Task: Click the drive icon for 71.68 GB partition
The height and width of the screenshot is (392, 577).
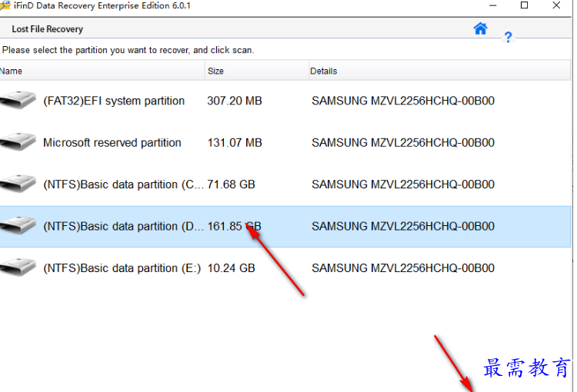Action: pyautogui.click(x=18, y=184)
